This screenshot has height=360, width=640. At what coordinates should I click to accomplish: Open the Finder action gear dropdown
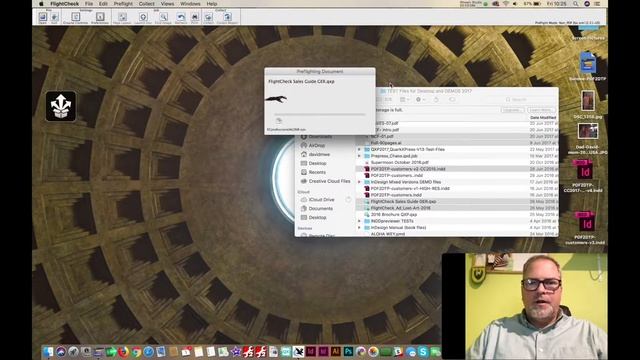coord(420,99)
